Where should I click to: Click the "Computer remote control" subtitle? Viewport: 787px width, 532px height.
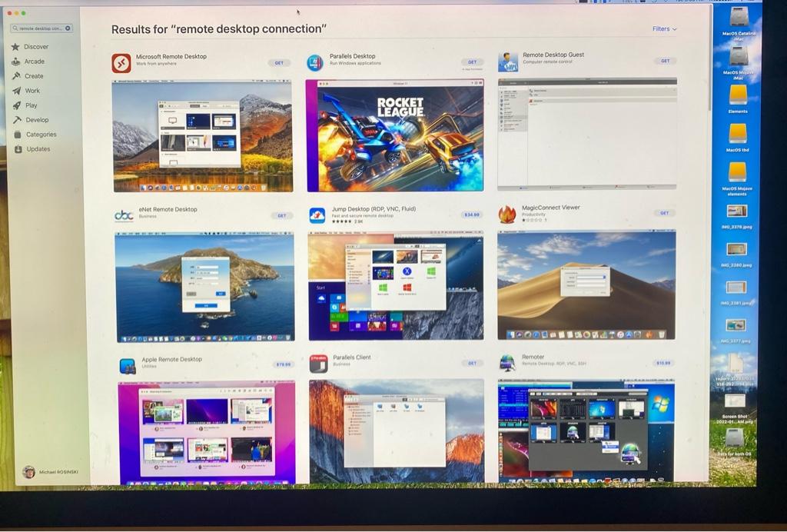pyautogui.click(x=547, y=62)
